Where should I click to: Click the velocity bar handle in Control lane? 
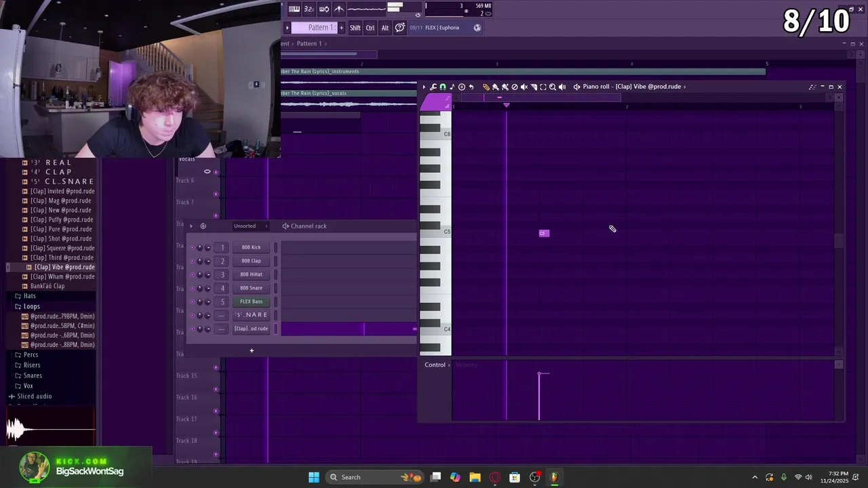[540, 373]
